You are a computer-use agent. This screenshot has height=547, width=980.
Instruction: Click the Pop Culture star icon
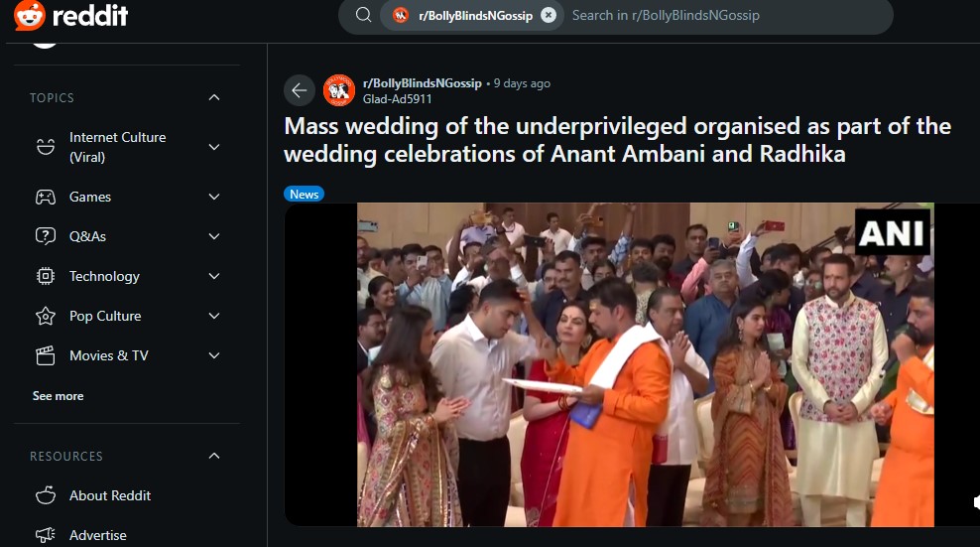(46, 316)
